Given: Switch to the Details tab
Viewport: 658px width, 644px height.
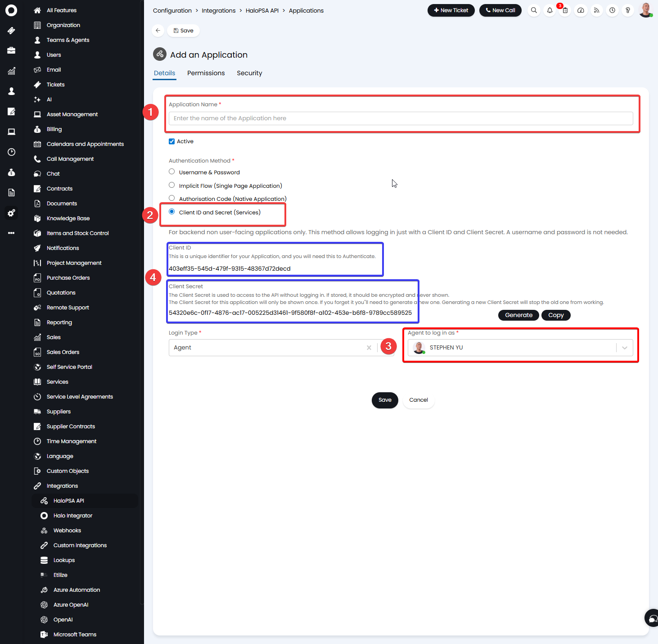Looking at the screenshot, I should [164, 73].
